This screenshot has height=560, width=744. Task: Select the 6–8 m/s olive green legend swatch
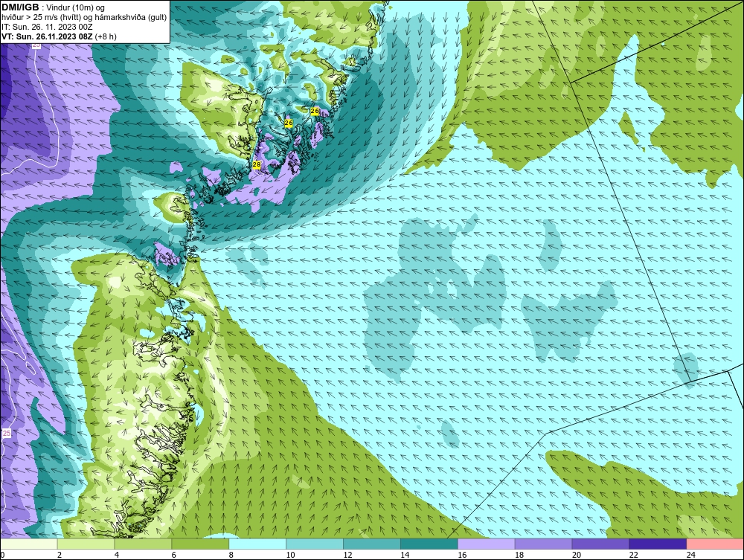click(x=200, y=544)
